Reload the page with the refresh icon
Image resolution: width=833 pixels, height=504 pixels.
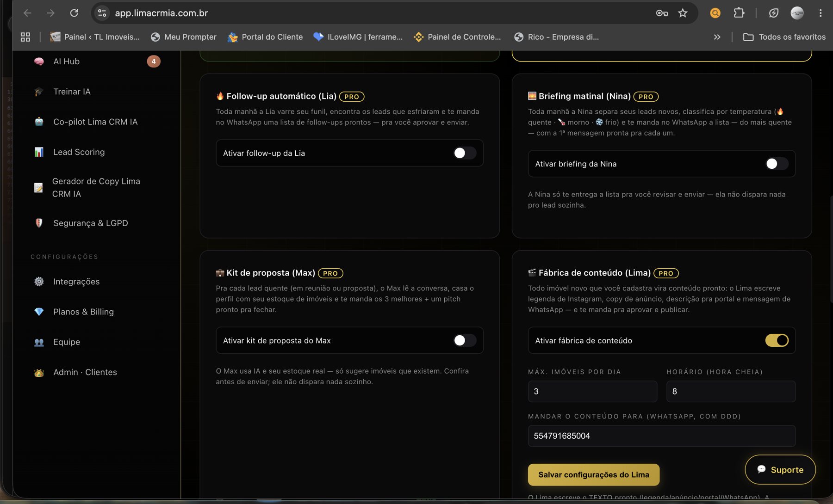74,13
